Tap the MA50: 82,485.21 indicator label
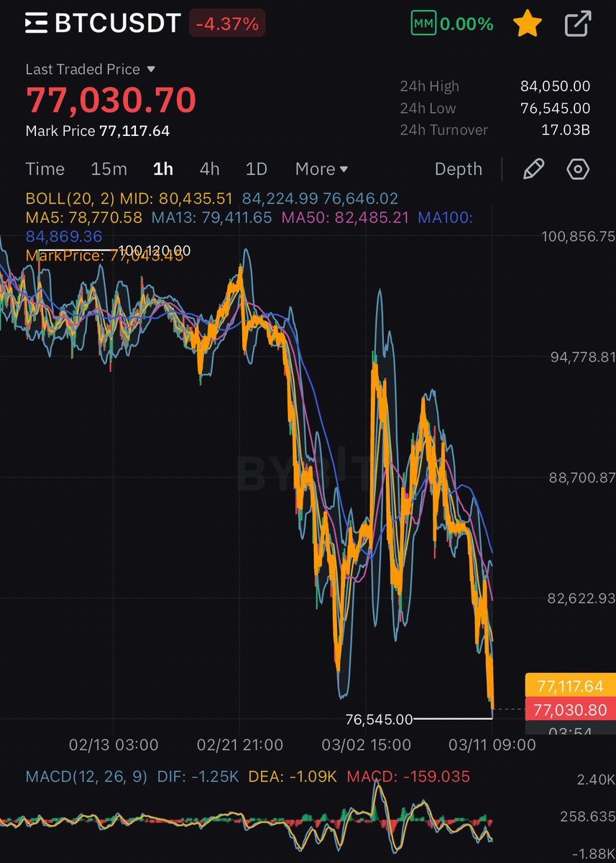Screen dimensions: 616x863 click(x=346, y=217)
